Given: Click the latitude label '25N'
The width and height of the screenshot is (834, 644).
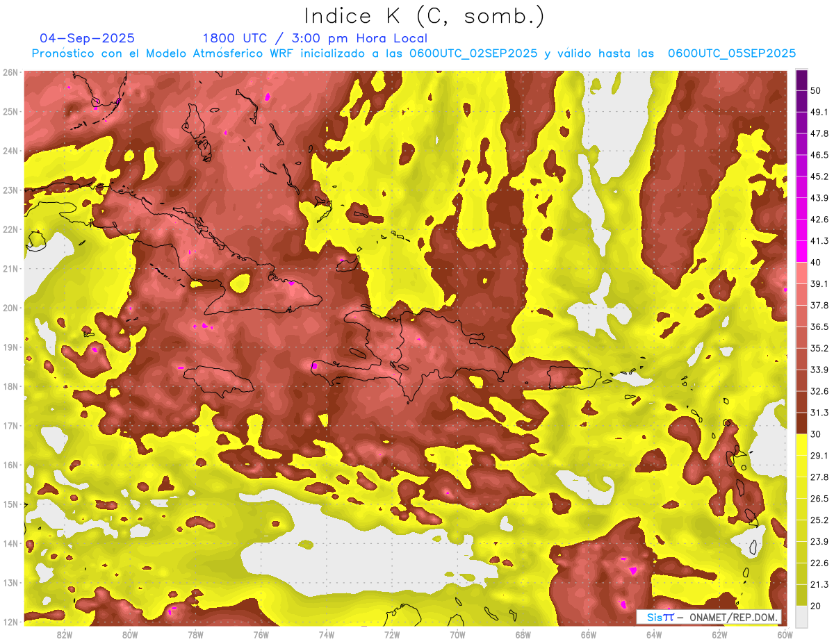Looking at the screenshot, I should click(10, 112).
